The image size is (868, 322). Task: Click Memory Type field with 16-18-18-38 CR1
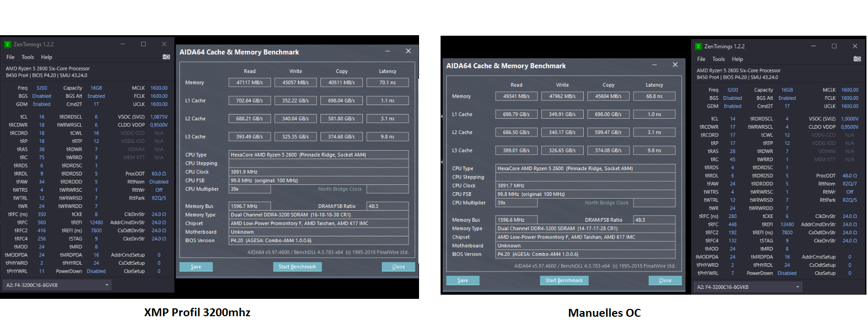[319, 215]
